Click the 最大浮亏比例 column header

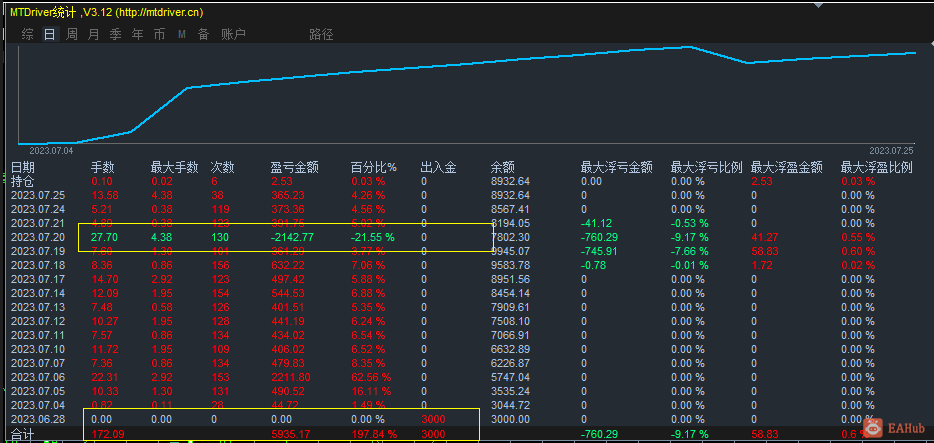pyautogui.click(x=706, y=168)
